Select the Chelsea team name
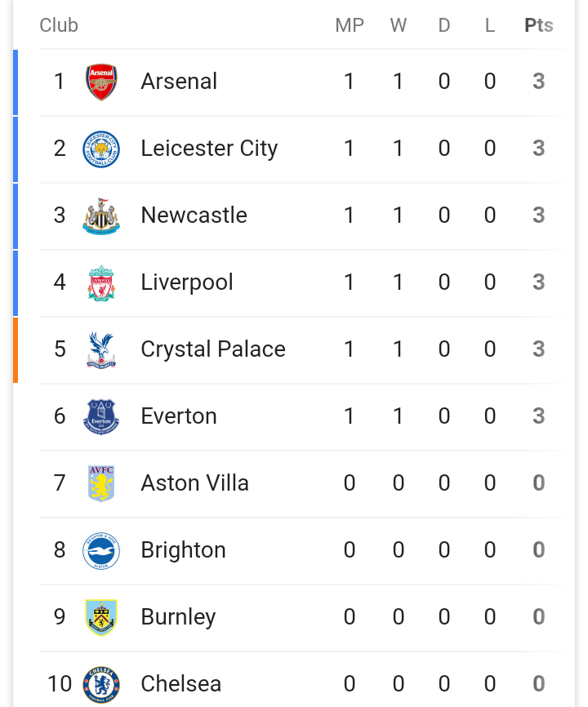The height and width of the screenshot is (707, 588). point(180,684)
